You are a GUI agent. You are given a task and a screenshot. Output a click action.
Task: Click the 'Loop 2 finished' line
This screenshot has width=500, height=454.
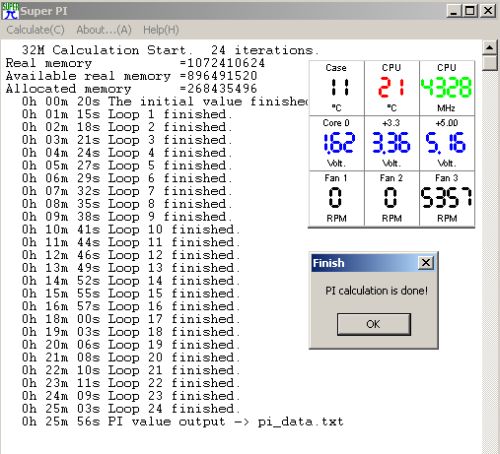coord(127,127)
